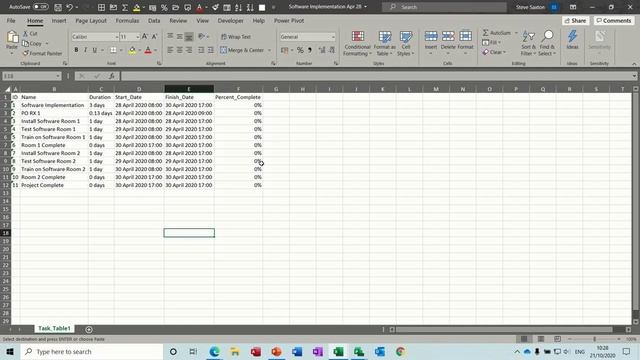
Task: Click AutoSum sigma button
Action: click(496, 33)
